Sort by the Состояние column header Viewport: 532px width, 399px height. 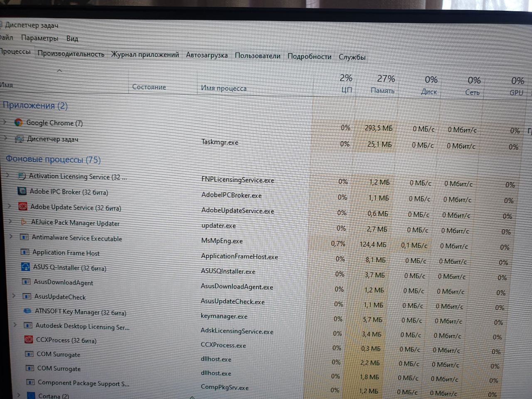coord(149,87)
